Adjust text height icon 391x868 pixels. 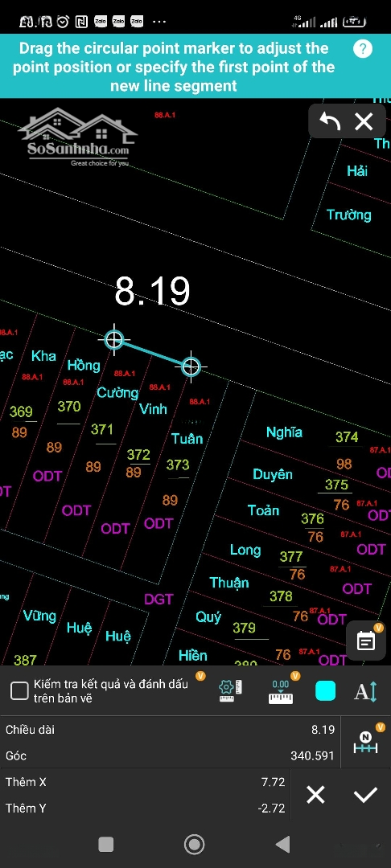pos(366,691)
